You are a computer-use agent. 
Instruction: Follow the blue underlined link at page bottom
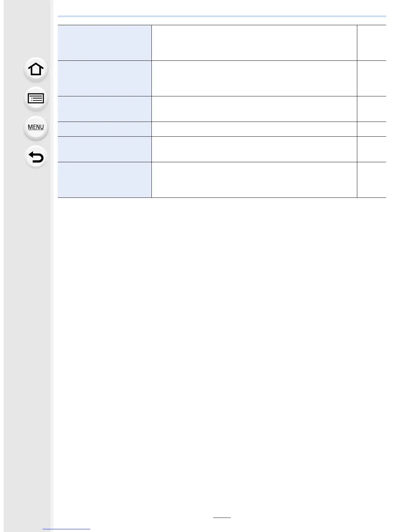click(x=67, y=529)
